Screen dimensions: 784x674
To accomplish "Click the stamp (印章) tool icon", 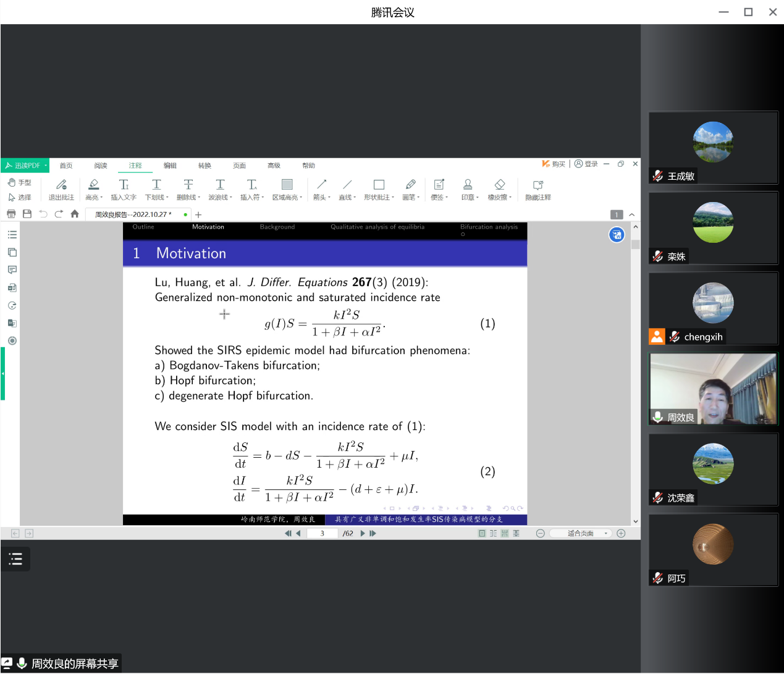I will tap(468, 185).
